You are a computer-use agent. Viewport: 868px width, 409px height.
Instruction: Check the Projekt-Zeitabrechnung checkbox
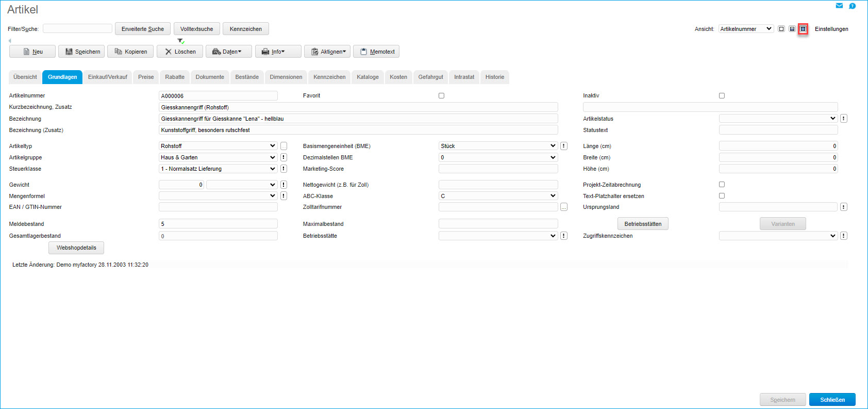coord(722,185)
